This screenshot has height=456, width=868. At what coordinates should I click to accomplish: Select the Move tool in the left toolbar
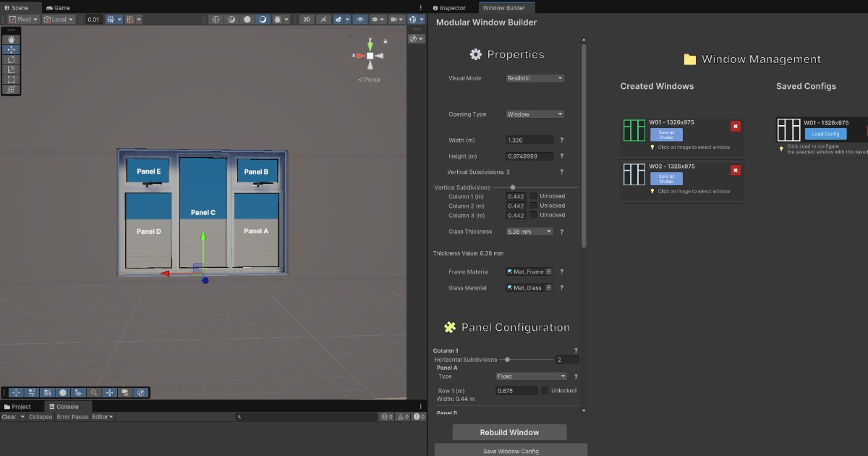[10, 49]
